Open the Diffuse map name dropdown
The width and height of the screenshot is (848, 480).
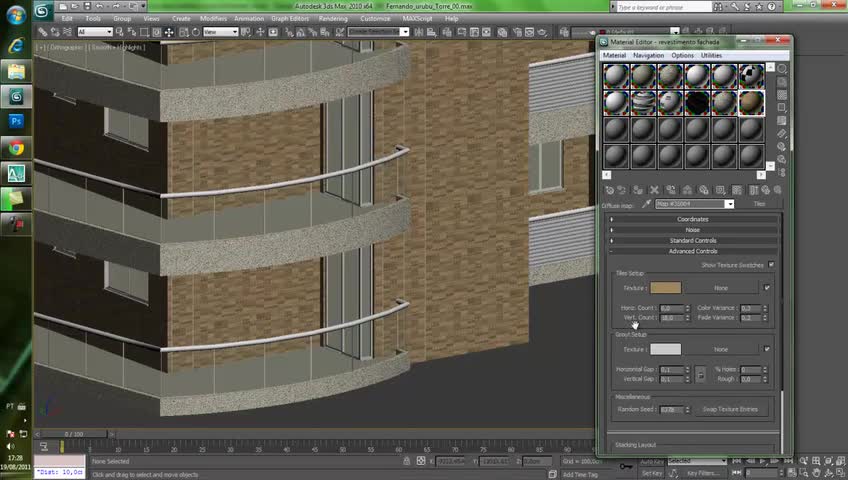tap(729, 204)
